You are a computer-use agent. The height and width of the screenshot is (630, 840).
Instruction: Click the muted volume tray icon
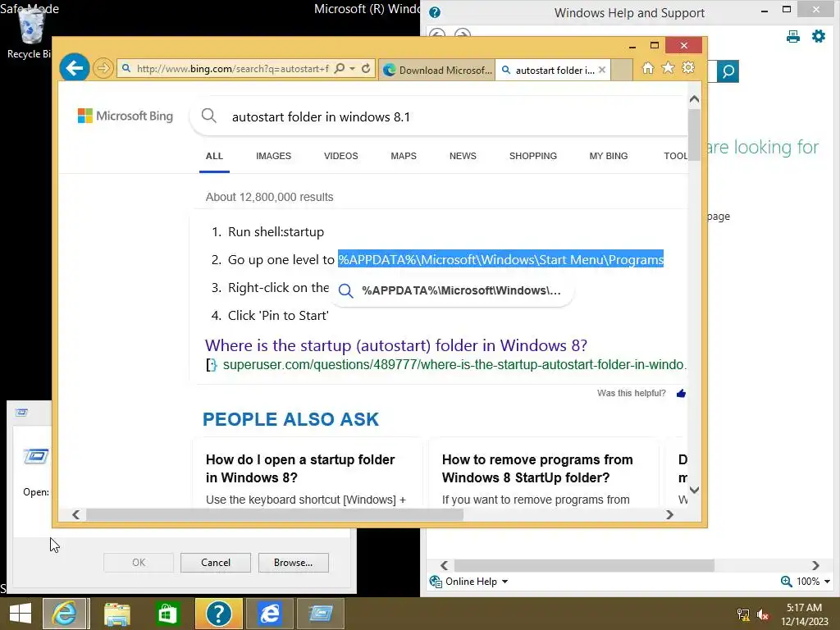pos(763,614)
